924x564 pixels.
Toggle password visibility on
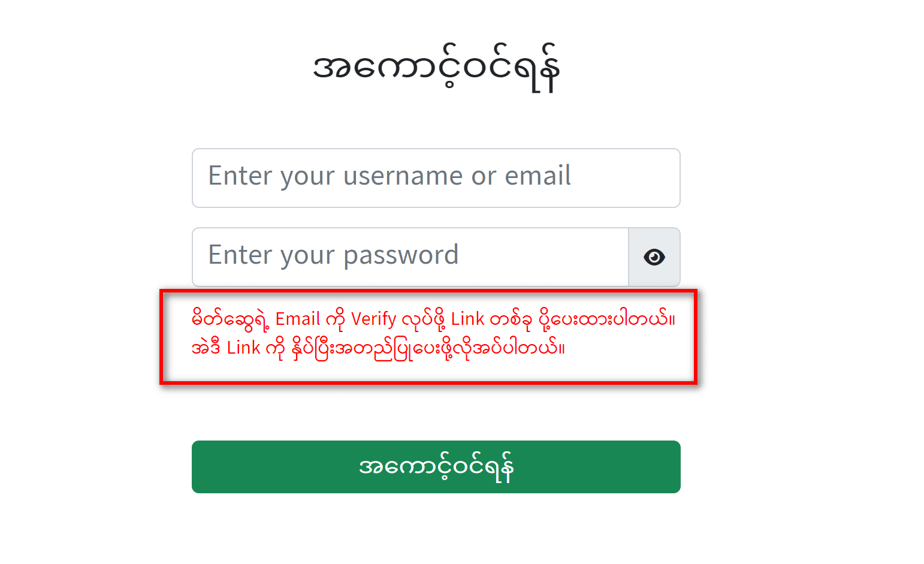tap(654, 257)
